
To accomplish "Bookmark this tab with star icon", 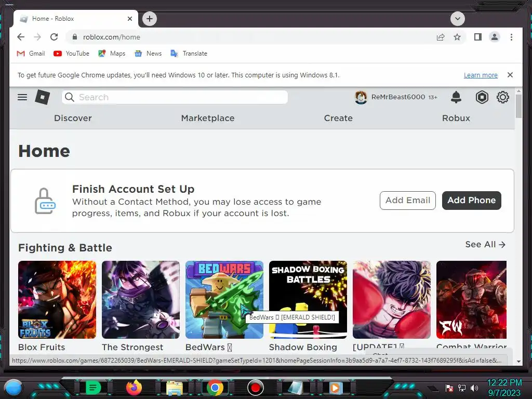I will tap(457, 37).
